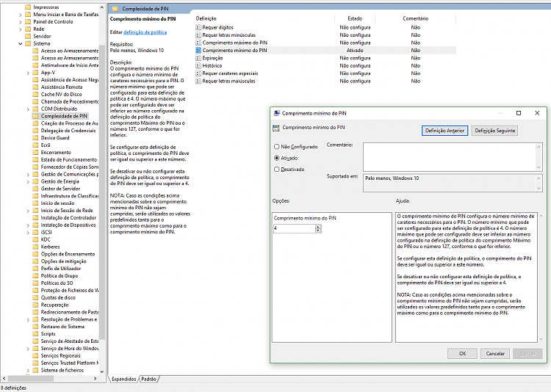Switch to the Expandidos tab
The width and height of the screenshot is (551, 392).
click(123, 379)
